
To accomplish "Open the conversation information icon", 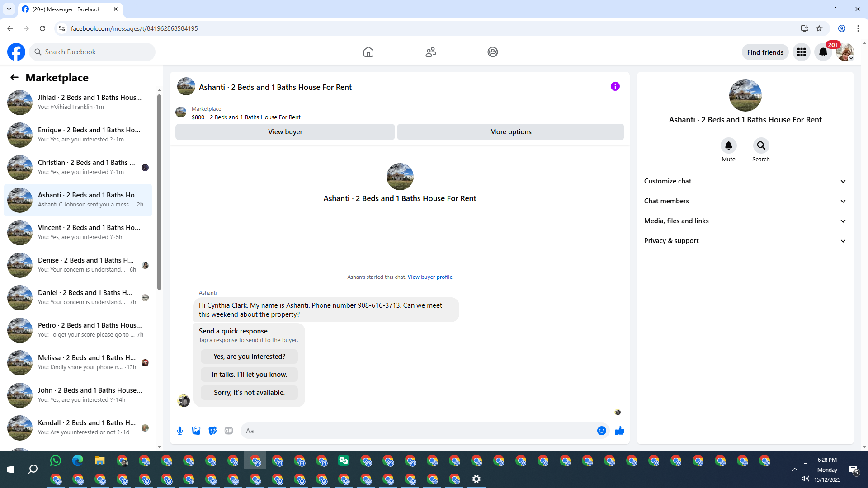I will (x=615, y=86).
